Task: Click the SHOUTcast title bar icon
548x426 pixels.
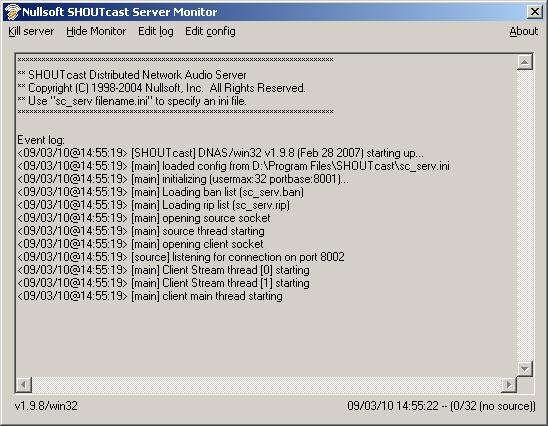Action: 12,12
